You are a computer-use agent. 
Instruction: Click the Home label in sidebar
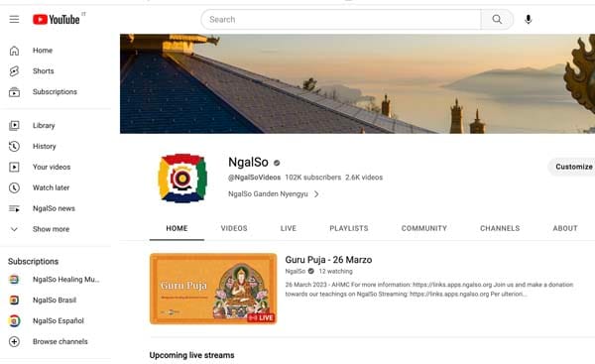(43, 51)
